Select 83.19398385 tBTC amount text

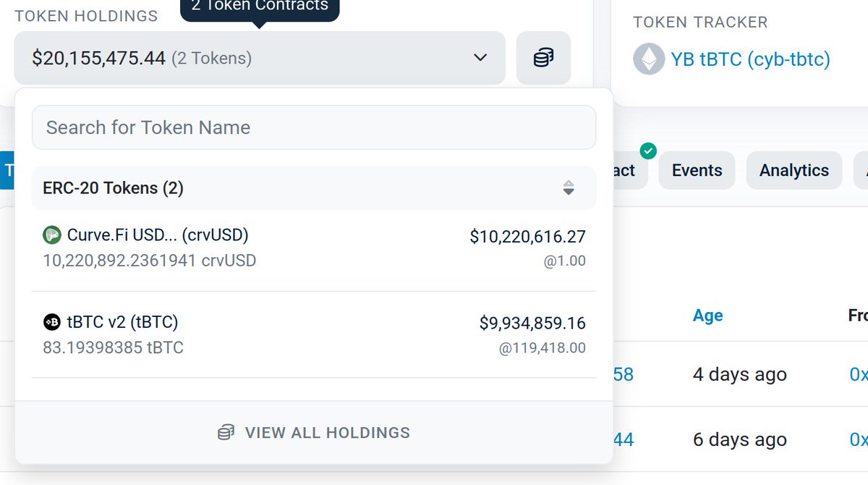click(x=114, y=347)
